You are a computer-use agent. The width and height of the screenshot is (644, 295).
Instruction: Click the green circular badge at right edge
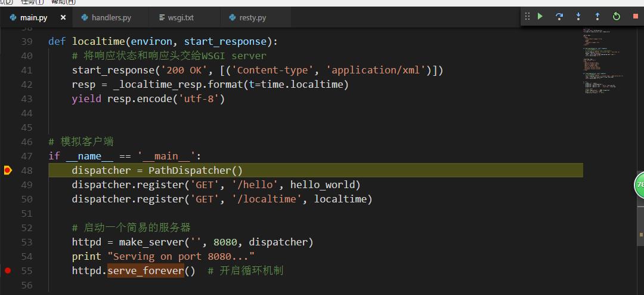(x=639, y=185)
